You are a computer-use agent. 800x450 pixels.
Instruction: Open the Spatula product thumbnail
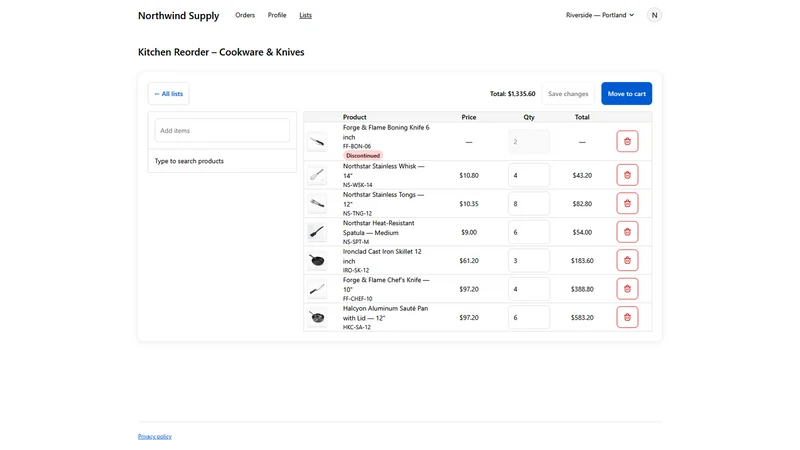coord(317,232)
